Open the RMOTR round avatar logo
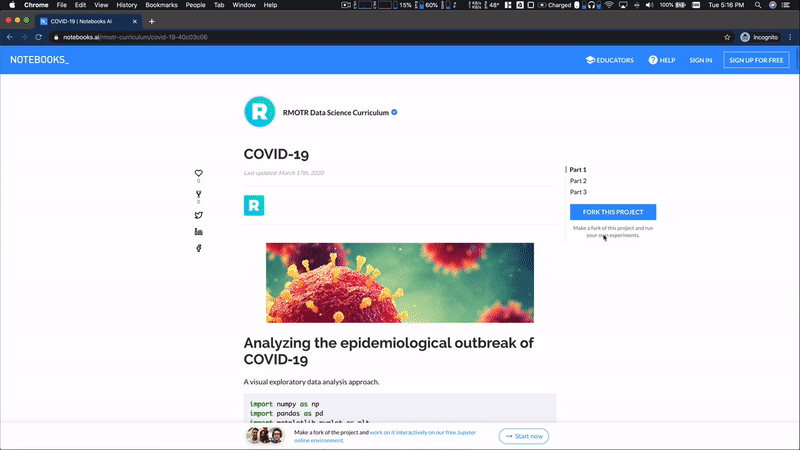This screenshot has width=800, height=450. click(260, 112)
